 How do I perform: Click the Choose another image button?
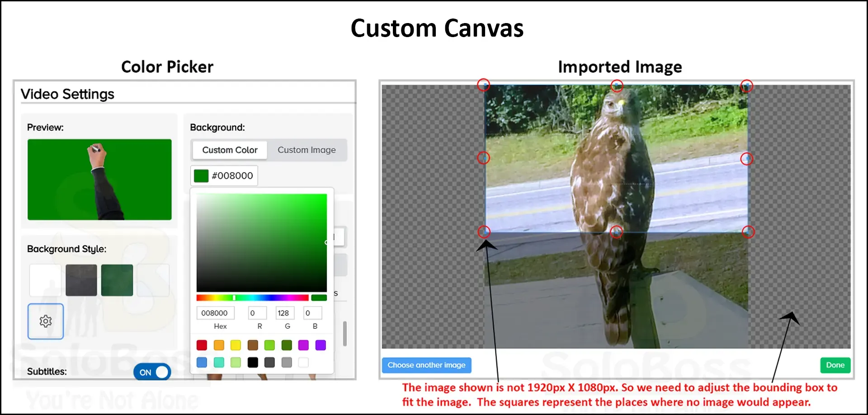coord(426,365)
